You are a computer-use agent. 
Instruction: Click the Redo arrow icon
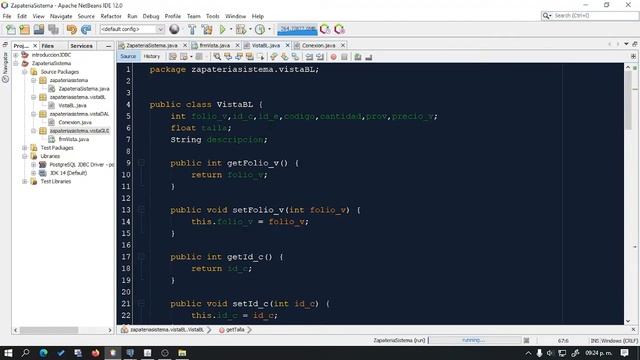tap(86, 29)
